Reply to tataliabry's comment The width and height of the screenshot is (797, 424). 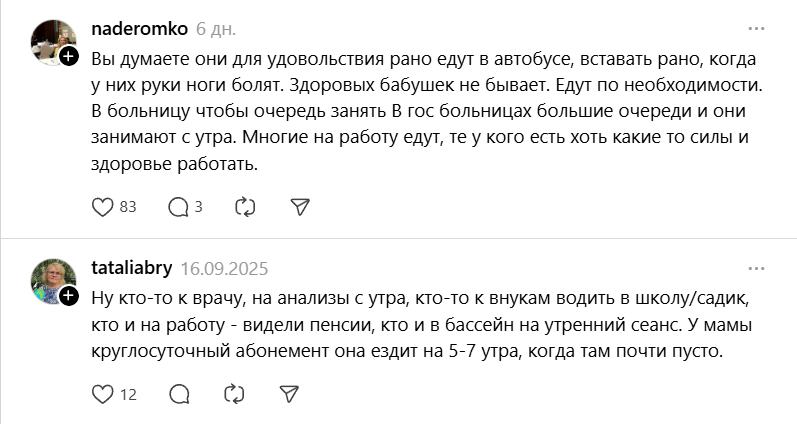179,394
